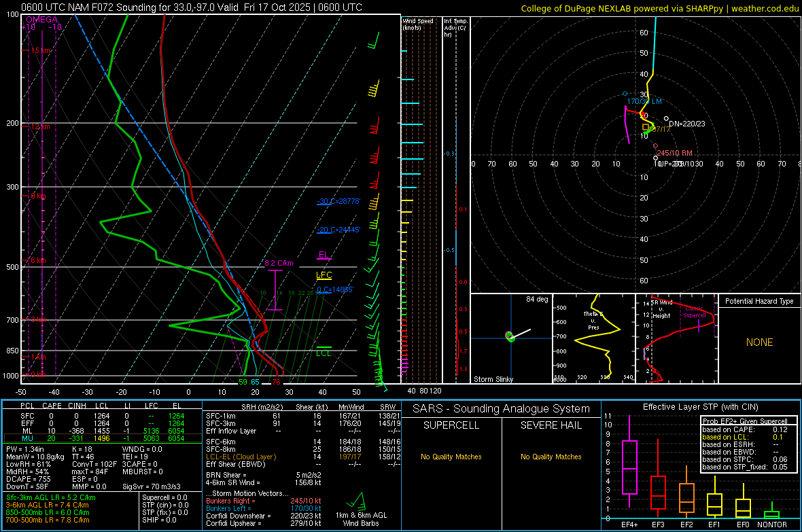Click the NONE hazard type value
Viewport: 802px width, 532px height.
coord(759,342)
